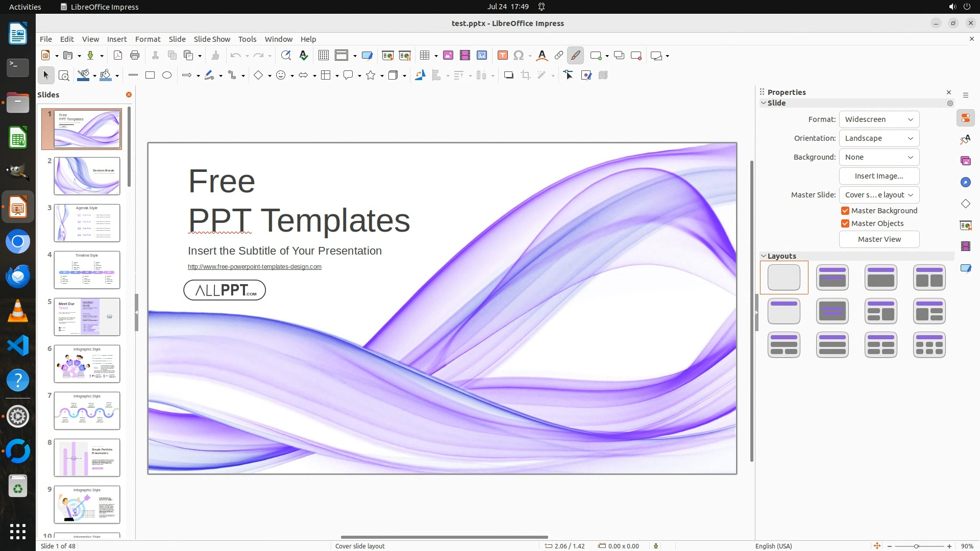Image resolution: width=980 pixels, height=551 pixels.
Task: Uncheck the Master Objects checkbox
Action: (845, 223)
